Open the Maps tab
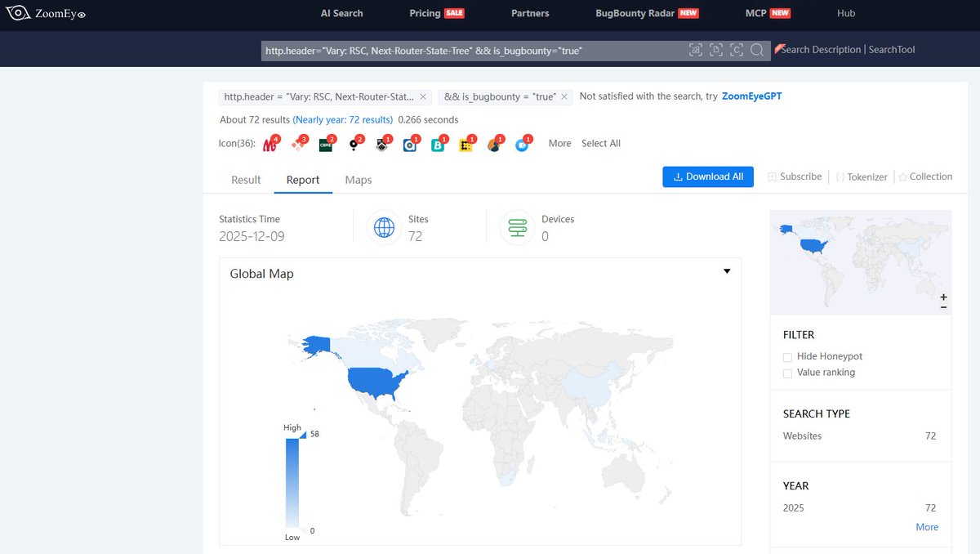Viewport: 980px width, 554px height. coord(359,180)
